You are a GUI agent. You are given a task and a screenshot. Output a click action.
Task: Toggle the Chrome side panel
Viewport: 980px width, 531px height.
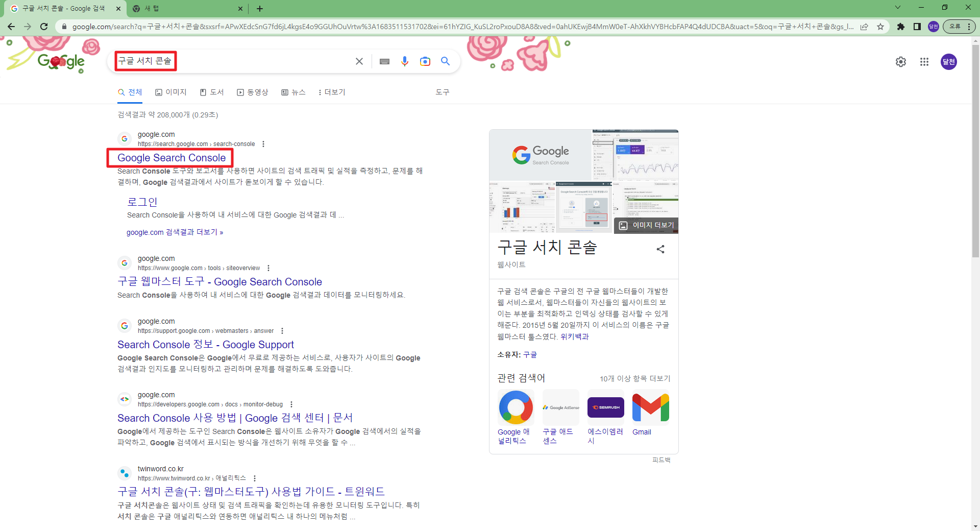coord(917,27)
